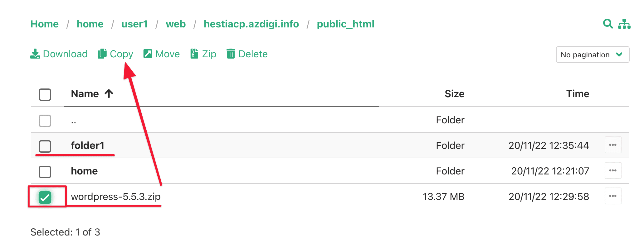
Task: Expand the actions menu for home folder
Action: (613, 171)
